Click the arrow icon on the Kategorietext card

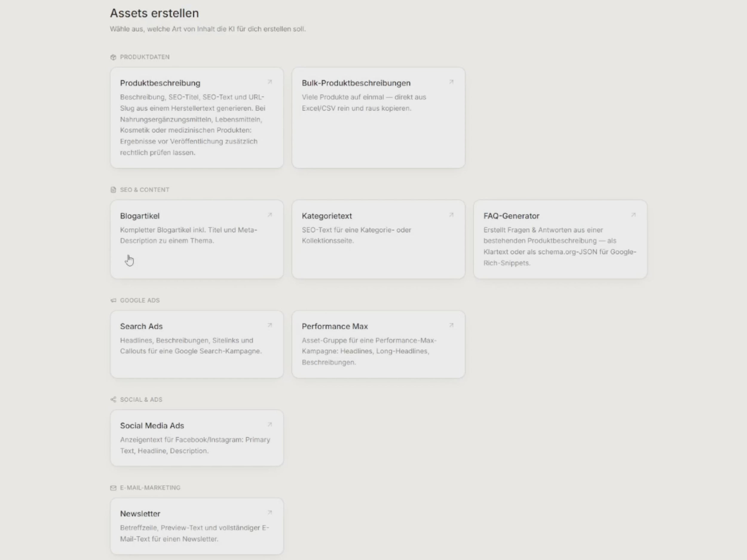pyautogui.click(x=451, y=215)
